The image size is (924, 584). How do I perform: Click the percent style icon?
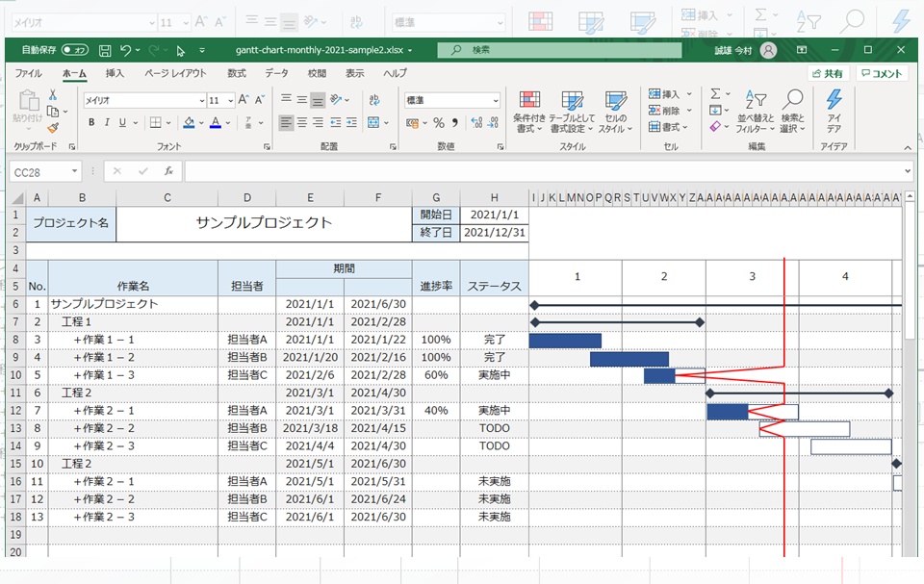point(439,122)
